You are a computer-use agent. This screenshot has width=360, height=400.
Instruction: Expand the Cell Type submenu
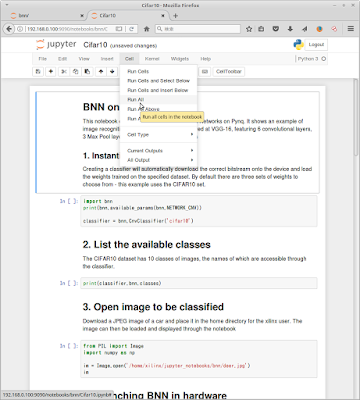pyautogui.click(x=159, y=135)
